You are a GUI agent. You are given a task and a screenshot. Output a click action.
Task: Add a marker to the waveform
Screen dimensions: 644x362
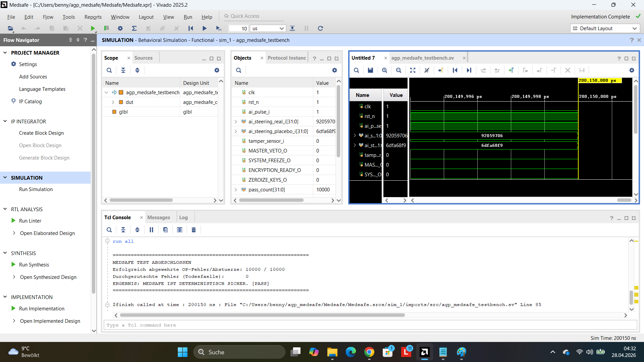point(511,70)
